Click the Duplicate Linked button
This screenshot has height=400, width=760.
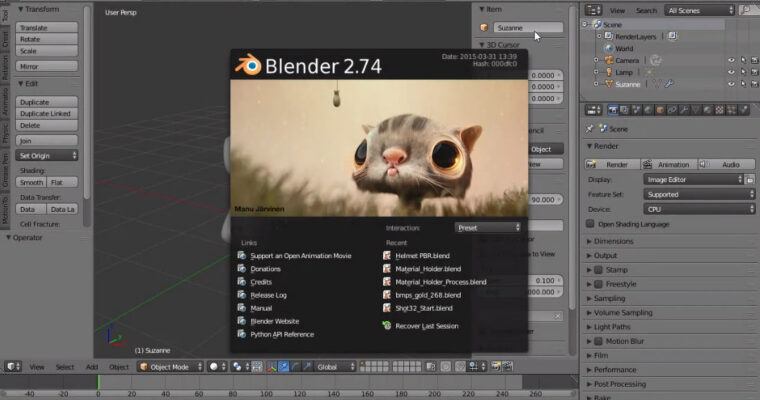tap(47, 113)
